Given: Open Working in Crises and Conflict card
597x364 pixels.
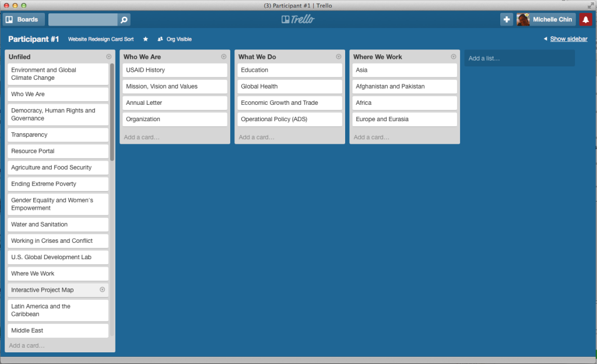Looking at the screenshot, I should [x=58, y=241].
